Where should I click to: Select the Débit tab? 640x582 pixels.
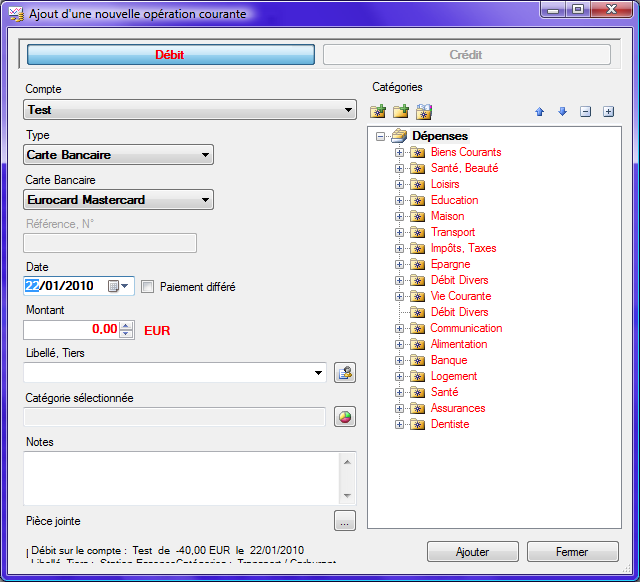(170, 55)
